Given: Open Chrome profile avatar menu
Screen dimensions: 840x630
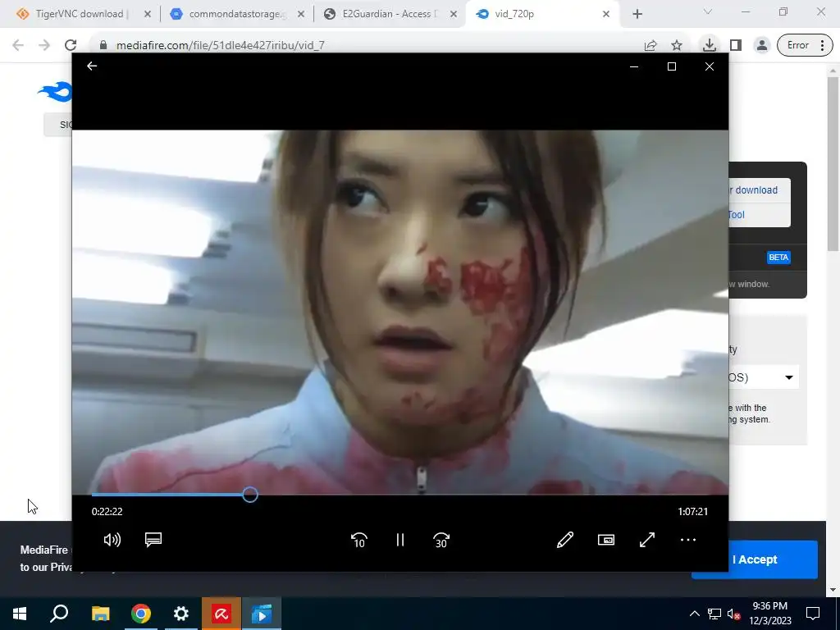Looking at the screenshot, I should (761, 45).
